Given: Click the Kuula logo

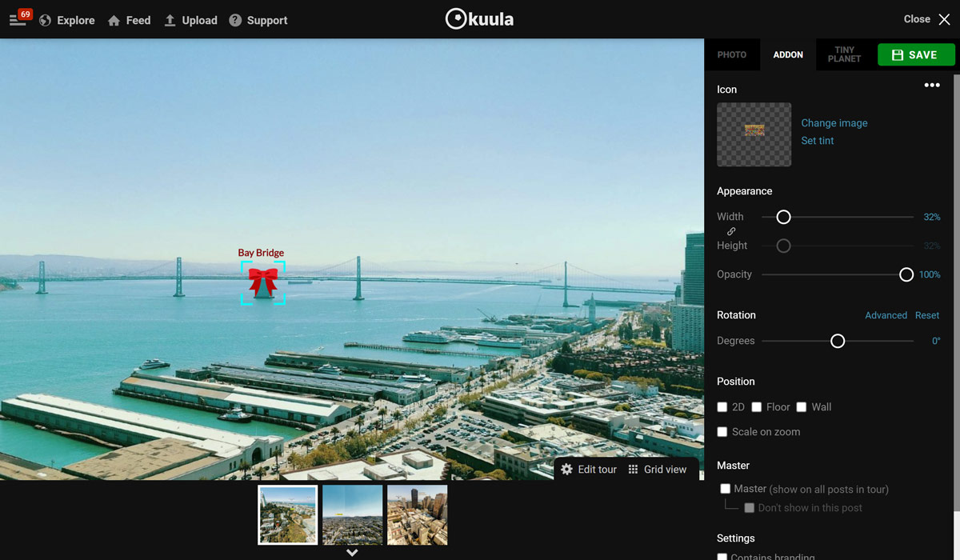Looking at the screenshot, I should pyautogui.click(x=479, y=19).
